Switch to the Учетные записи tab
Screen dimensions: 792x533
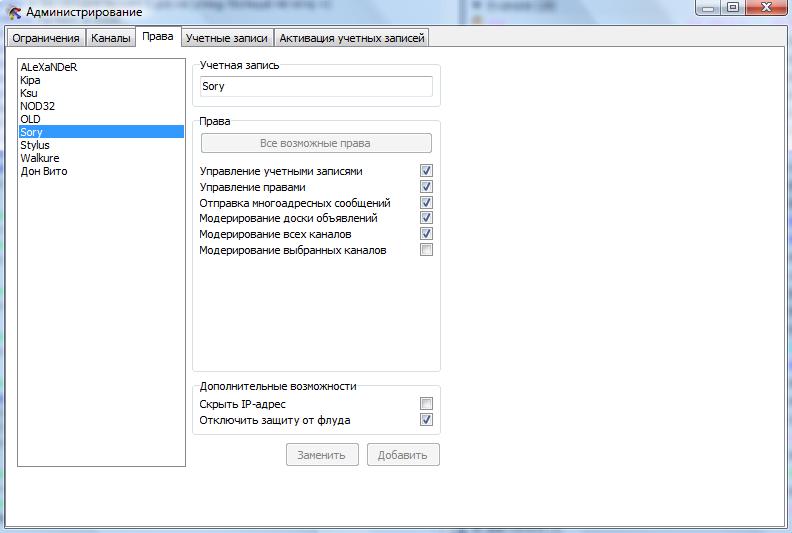coord(227,39)
